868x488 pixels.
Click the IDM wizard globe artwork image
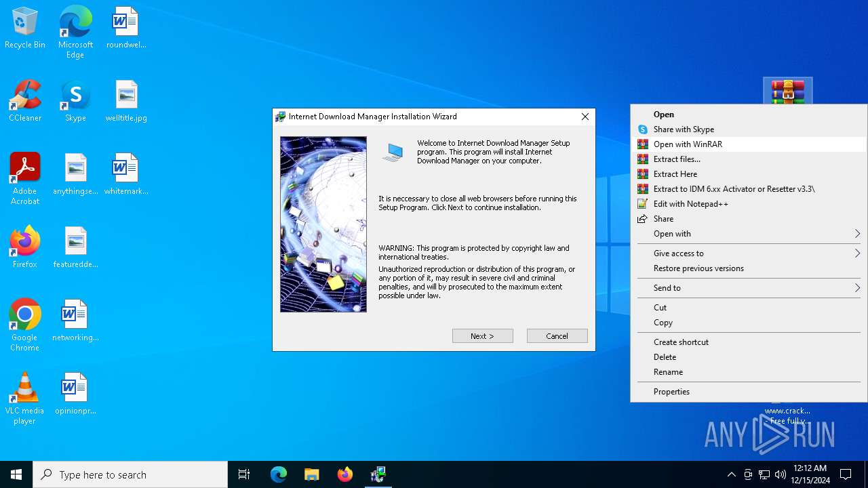pyautogui.click(x=323, y=224)
